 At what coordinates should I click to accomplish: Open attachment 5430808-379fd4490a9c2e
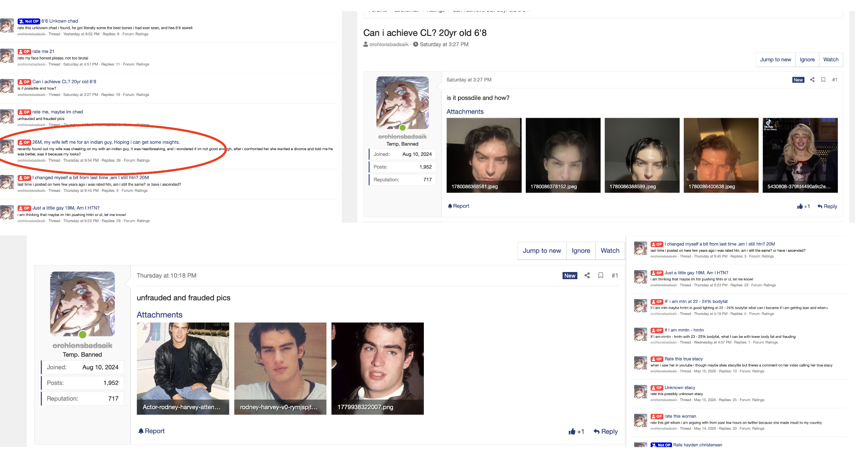pos(800,155)
